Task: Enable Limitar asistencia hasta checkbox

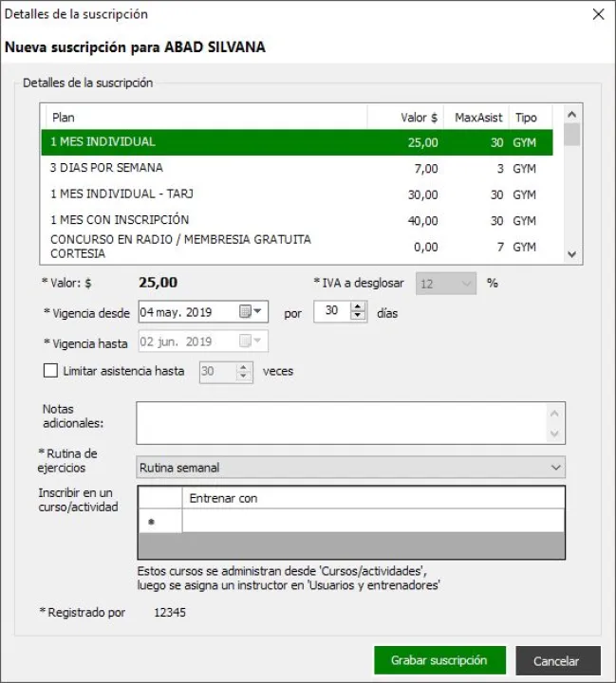Action: pyautogui.click(x=50, y=371)
